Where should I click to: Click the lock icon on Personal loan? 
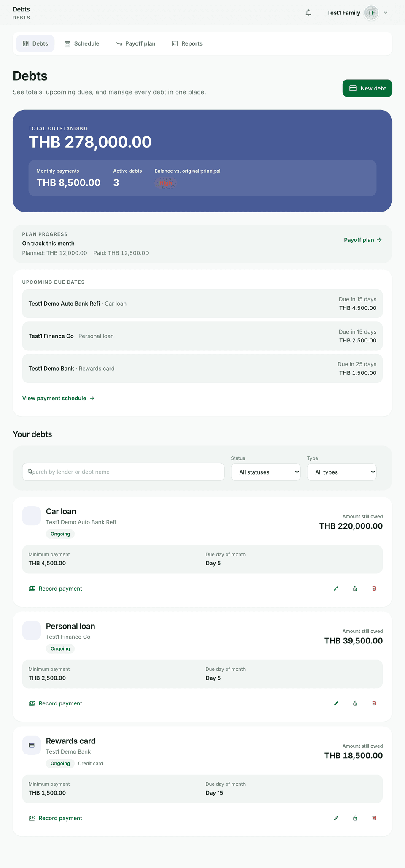tap(355, 703)
